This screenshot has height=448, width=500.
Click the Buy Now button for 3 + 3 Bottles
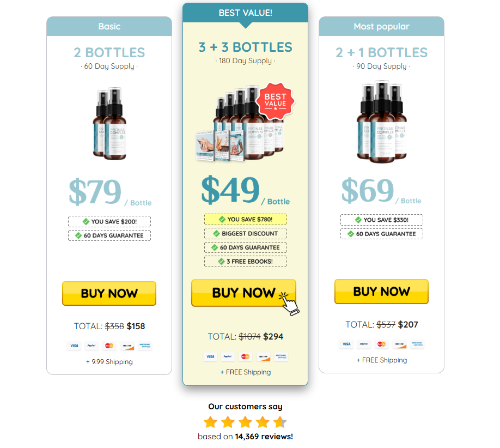click(243, 293)
